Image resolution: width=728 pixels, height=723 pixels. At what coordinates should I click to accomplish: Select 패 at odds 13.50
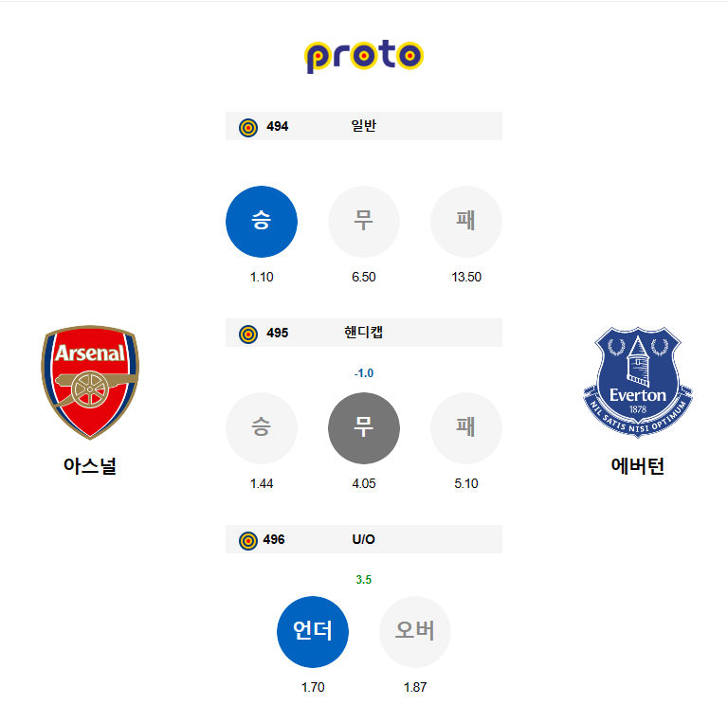(466, 222)
